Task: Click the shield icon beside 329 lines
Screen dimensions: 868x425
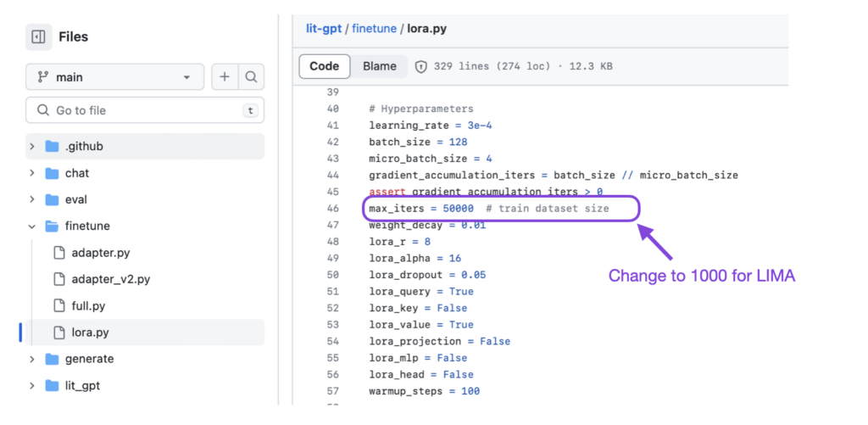Action: [421, 66]
